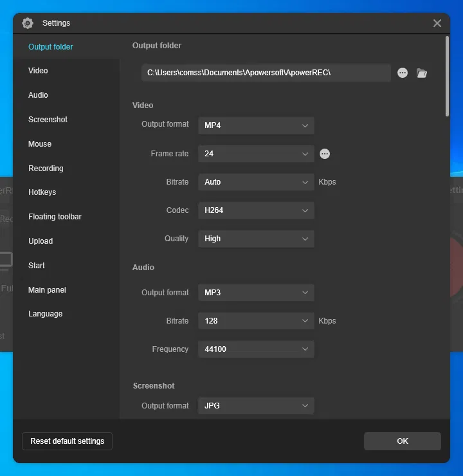The height and width of the screenshot is (476, 463).
Task: Open Hotkeys settings section
Action: [42, 192]
